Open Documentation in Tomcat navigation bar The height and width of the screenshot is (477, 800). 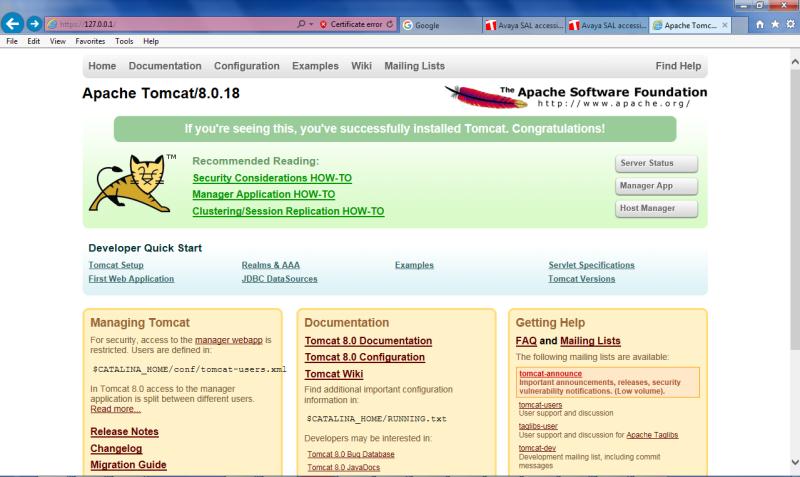165,66
